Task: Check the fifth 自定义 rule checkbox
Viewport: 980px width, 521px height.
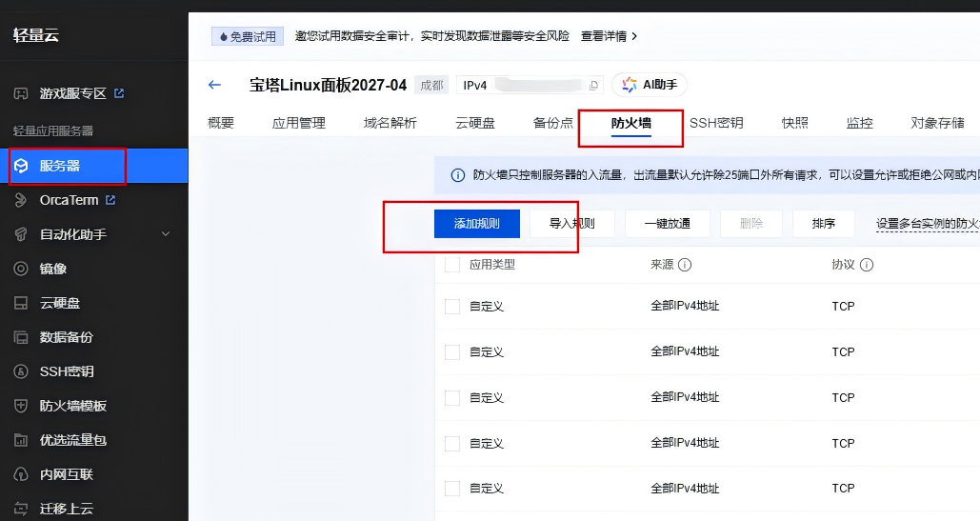Action: tap(451, 489)
